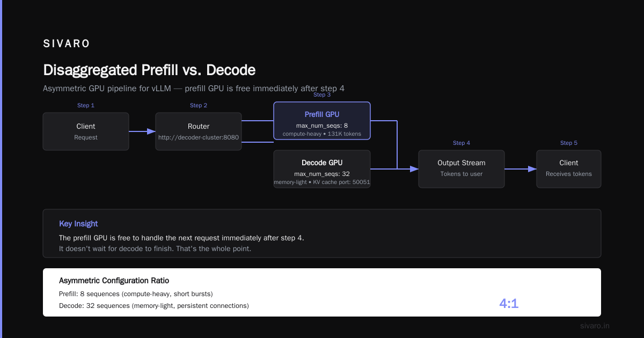Select the Client Request node
Image resolution: width=644 pixels, height=338 pixels.
pos(86,131)
